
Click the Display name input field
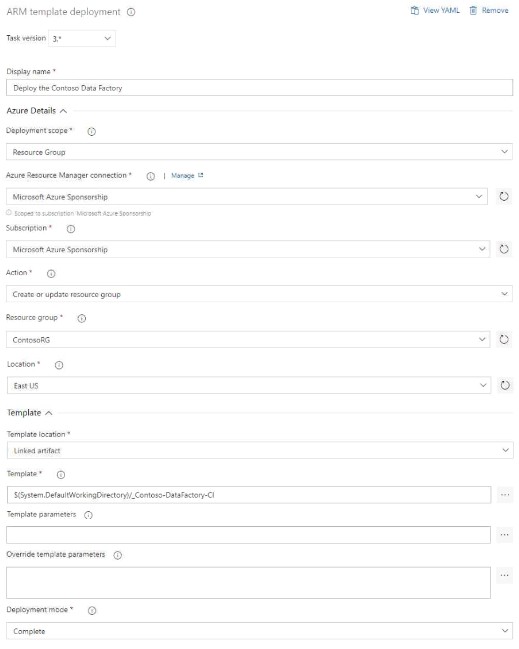point(260,88)
